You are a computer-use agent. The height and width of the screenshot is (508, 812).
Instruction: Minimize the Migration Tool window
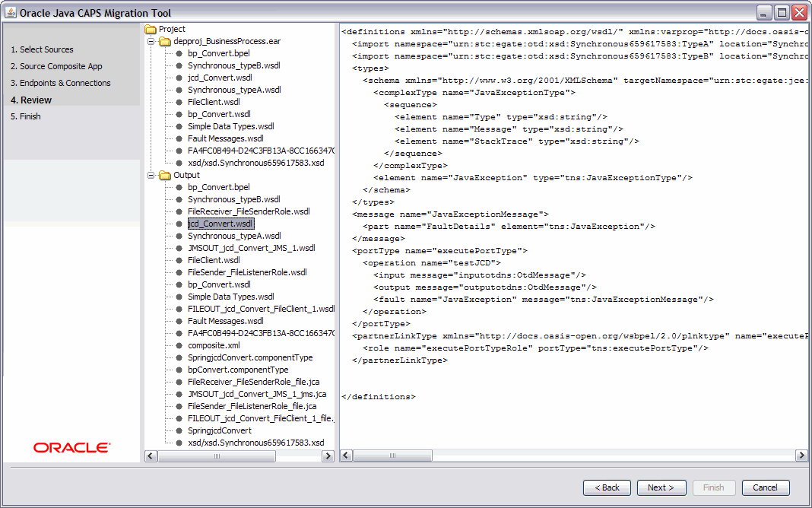click(764, 12)
